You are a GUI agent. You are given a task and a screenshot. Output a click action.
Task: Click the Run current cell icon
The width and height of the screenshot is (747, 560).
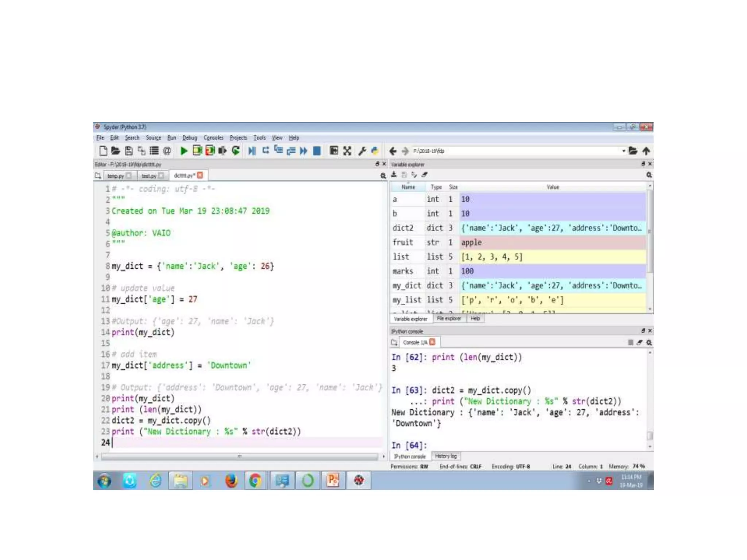coord(197,151)
